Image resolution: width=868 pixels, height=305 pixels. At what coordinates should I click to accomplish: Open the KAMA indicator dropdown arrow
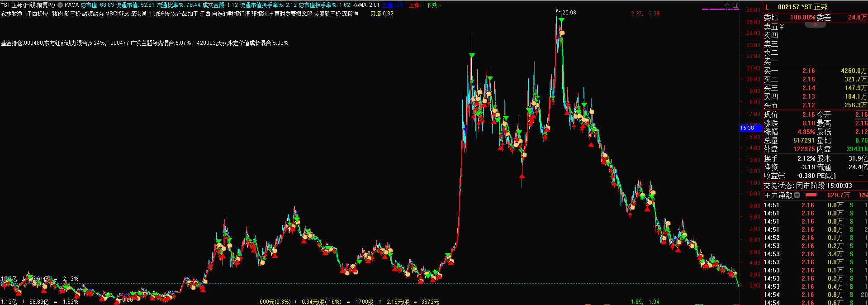60,5
